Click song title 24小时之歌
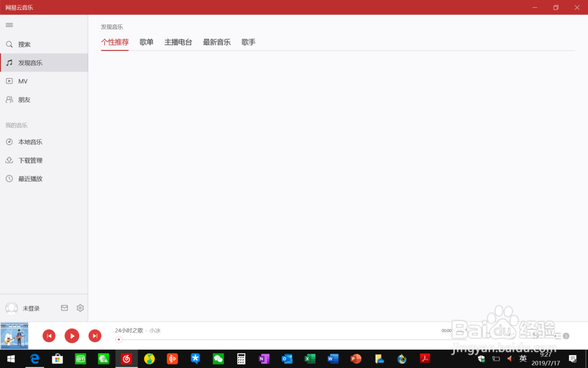Viewport: 588px width, 368px height. [x=129, y=330]
